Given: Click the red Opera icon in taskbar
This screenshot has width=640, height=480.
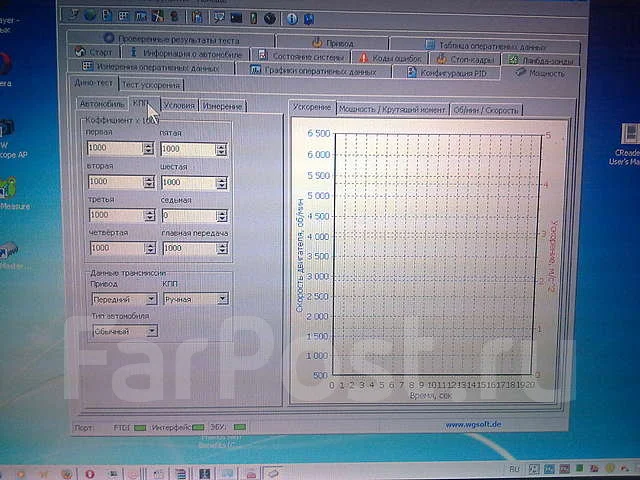Looking at the screenshot, I should tap(89, 474).
